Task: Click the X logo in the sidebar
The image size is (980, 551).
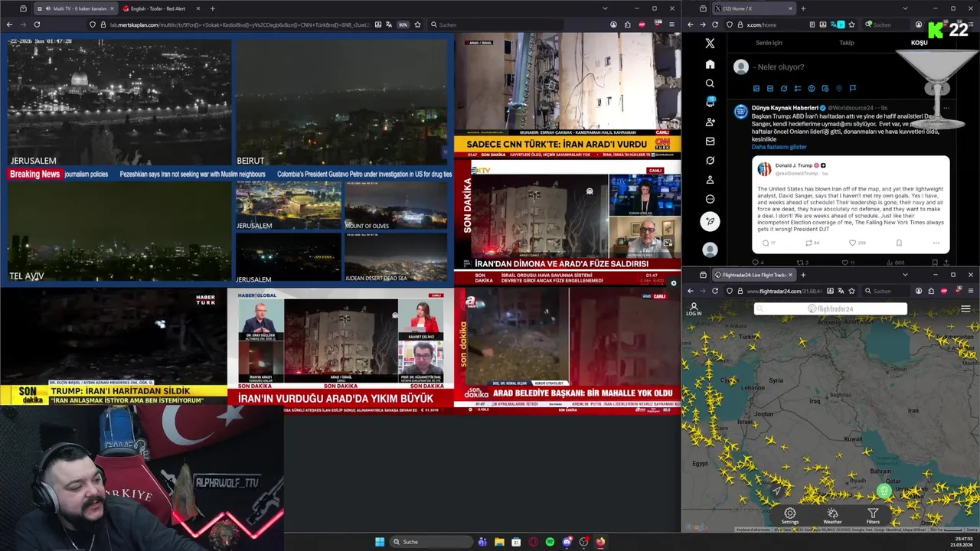Action: click(710, 44)
